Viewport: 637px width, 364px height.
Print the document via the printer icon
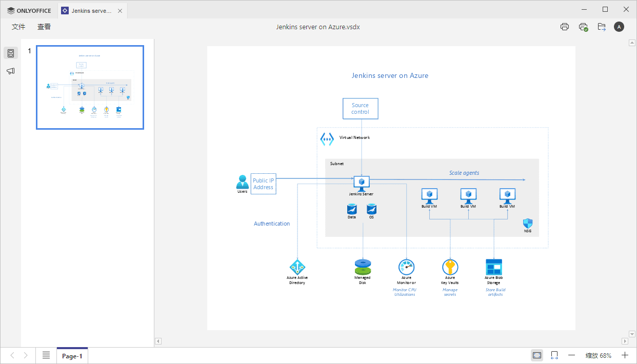point(565,27)
